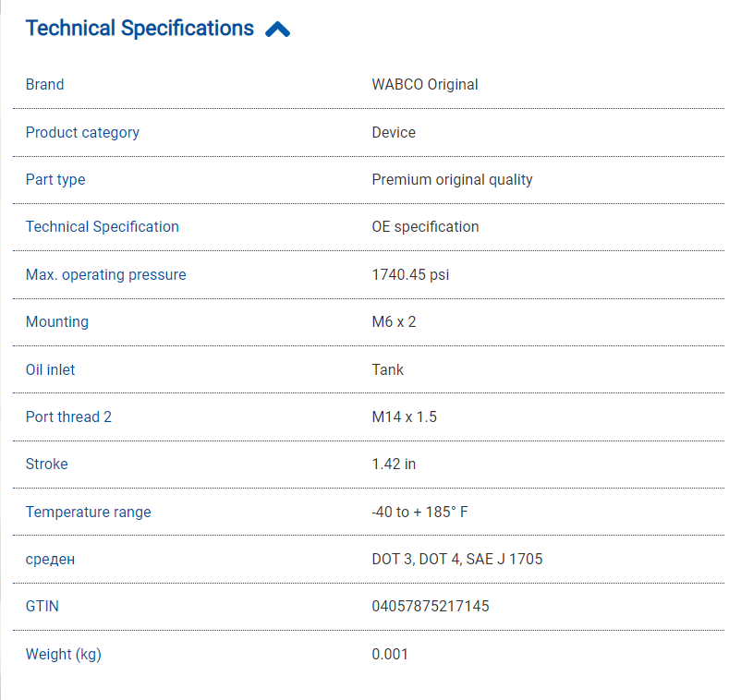
Task: Click the Stroke 1.42 in value
Action: coord(394,465)
